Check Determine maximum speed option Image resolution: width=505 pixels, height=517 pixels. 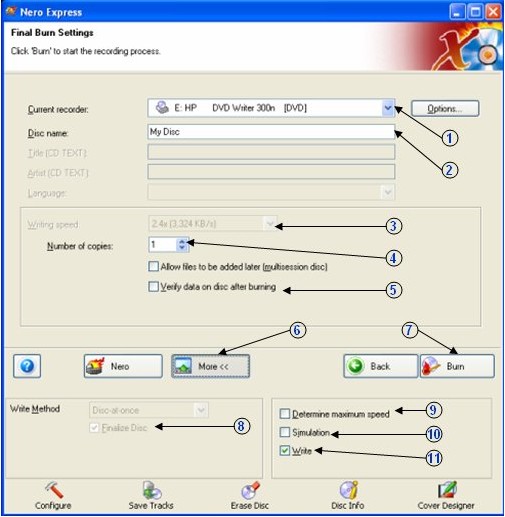(285, 413)
